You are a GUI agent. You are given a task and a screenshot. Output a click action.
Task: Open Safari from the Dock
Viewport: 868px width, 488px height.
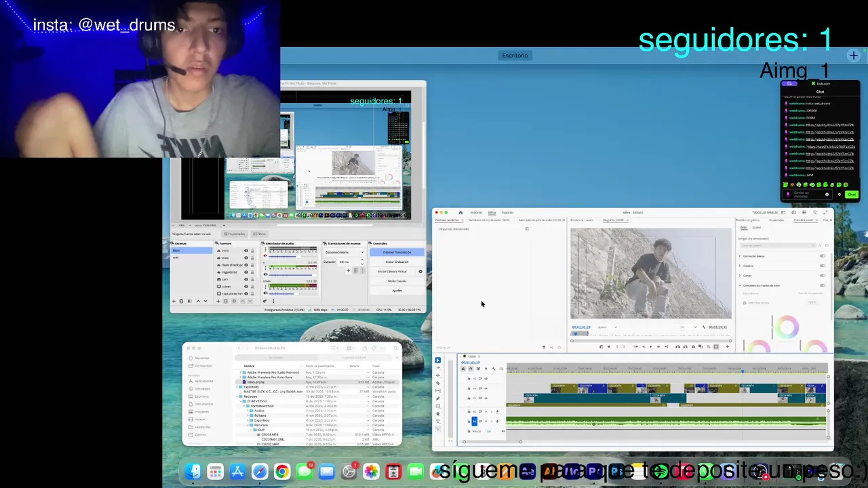pos(260,471)
